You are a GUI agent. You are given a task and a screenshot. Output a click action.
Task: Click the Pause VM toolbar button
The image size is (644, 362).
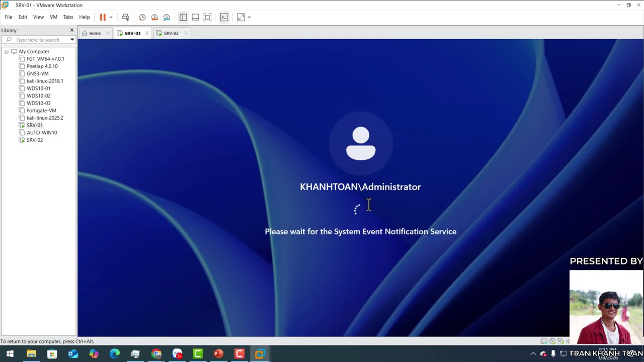click(103, 17)
